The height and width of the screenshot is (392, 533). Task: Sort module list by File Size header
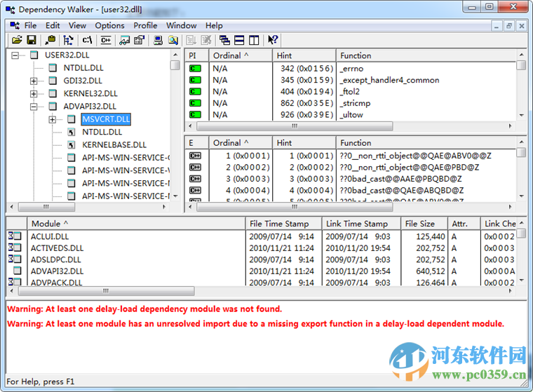424,224
